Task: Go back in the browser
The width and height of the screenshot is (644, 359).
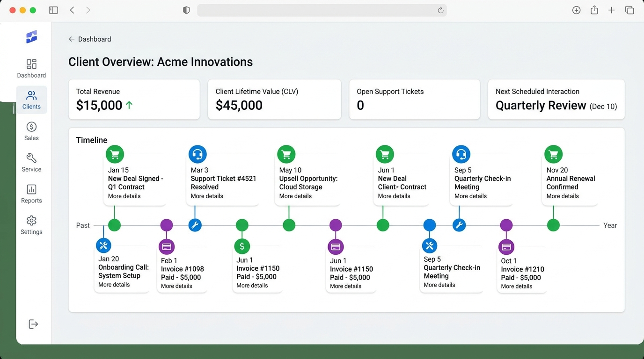Action: pos(72,10)
